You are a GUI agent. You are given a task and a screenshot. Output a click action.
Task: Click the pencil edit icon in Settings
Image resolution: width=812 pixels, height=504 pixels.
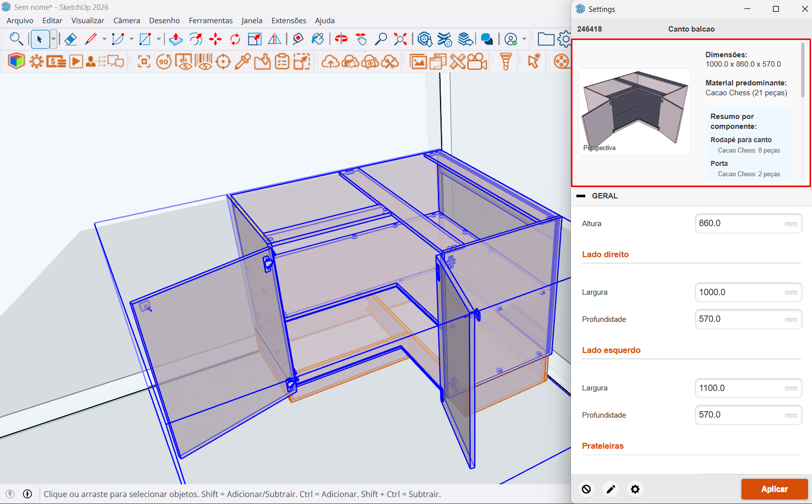pyautogui.click(x=610, y=489)
